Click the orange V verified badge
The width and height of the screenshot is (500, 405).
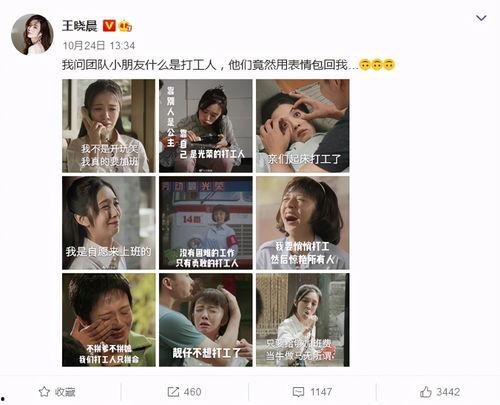click(x=109, y=26)
